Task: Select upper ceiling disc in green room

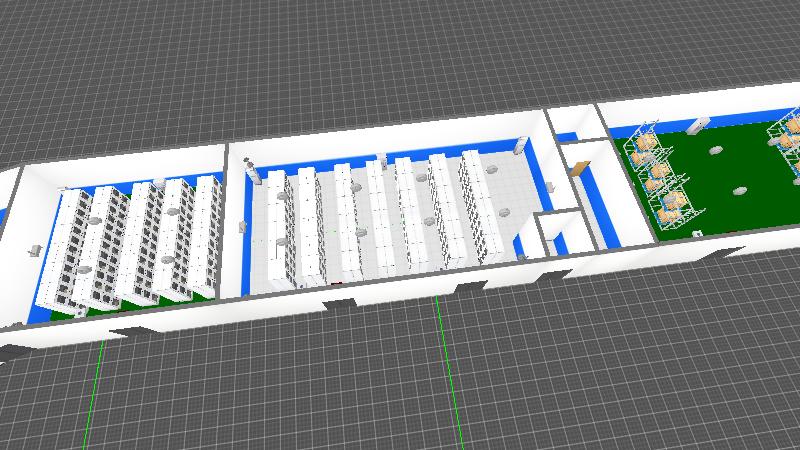Action: [715, 150]
